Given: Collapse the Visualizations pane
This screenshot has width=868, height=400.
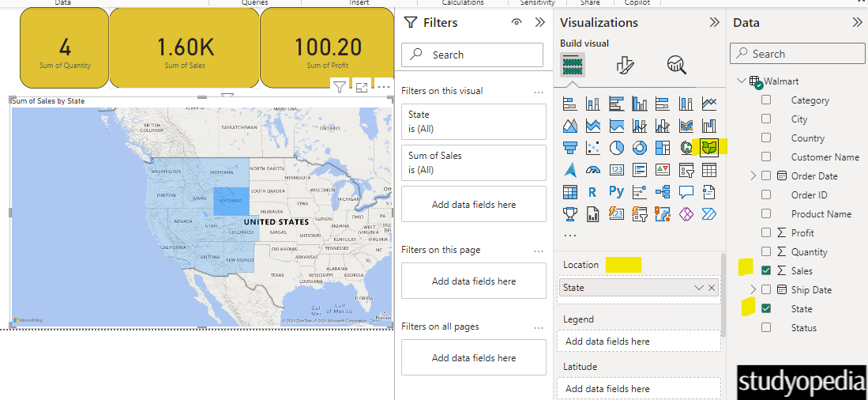Looking at the screenshot, I should pos(714,23).
